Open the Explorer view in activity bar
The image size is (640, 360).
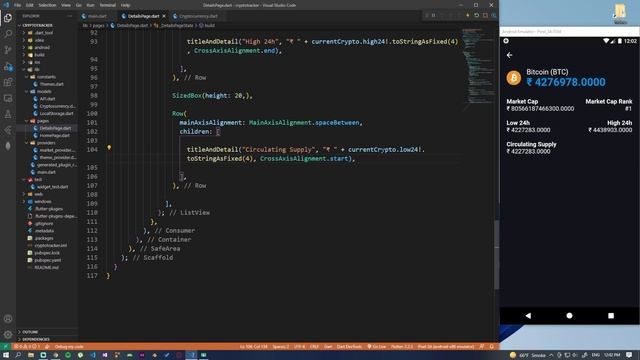[8, 18]
